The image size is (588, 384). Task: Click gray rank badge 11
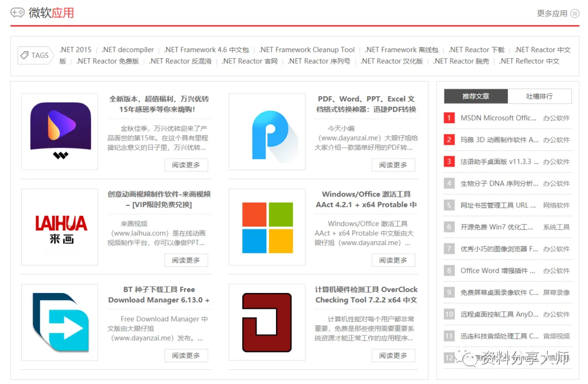click(x=449, y=336)
